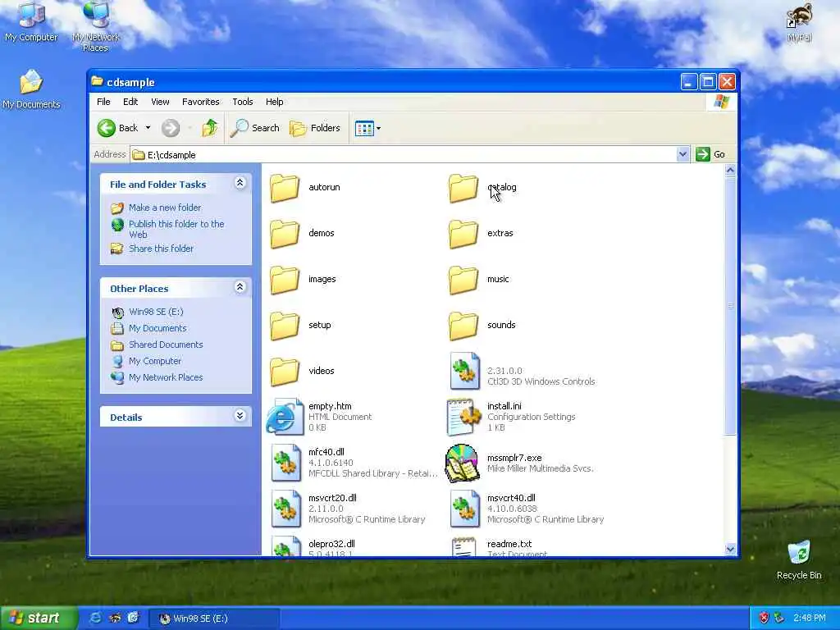Open the Help menu
The image size is (840, 630).
274,102
